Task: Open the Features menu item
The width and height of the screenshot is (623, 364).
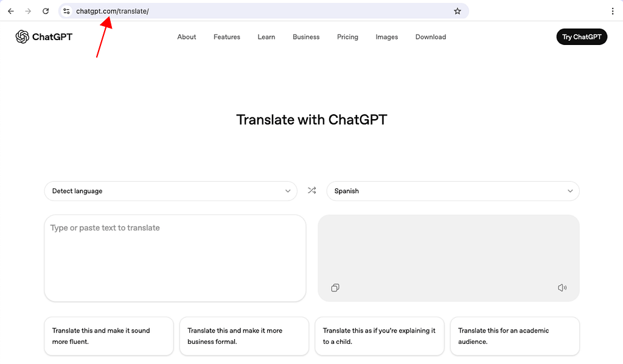Action: tap(227, 37)
